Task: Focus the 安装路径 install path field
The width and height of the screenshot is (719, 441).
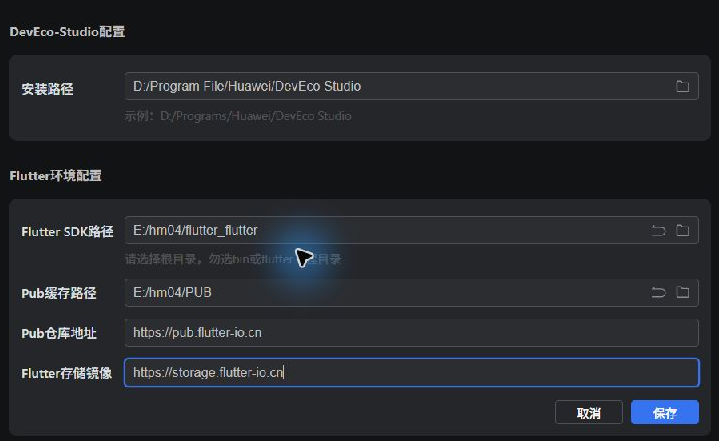Action: click(x=411, y=86)
